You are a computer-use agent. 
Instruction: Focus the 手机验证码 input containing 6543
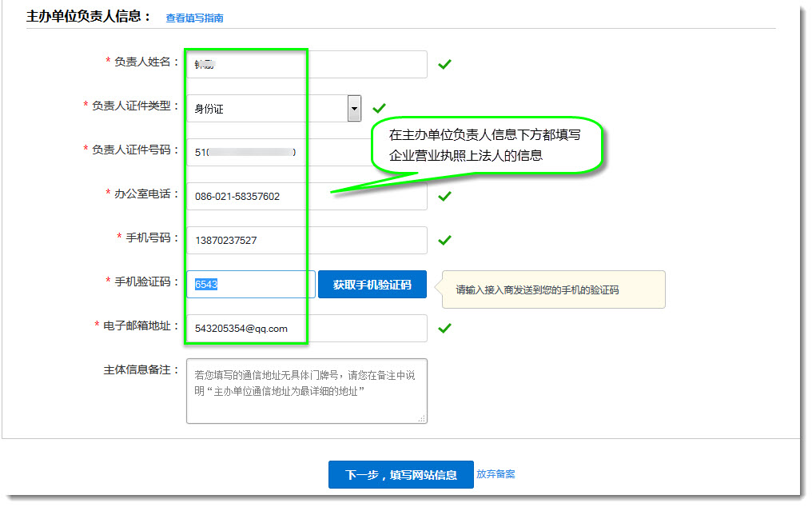coord(250,284)
